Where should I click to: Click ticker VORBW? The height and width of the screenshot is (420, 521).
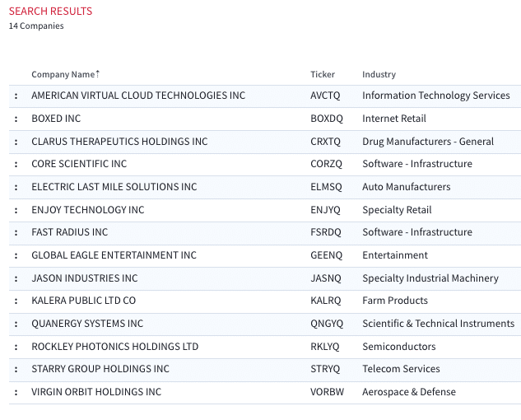click(x=328, y=392)
